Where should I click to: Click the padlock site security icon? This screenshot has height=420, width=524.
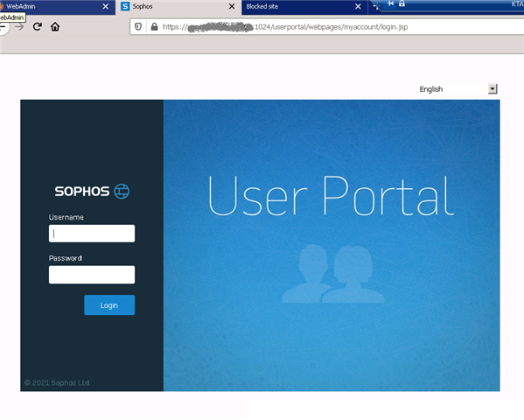154,27
